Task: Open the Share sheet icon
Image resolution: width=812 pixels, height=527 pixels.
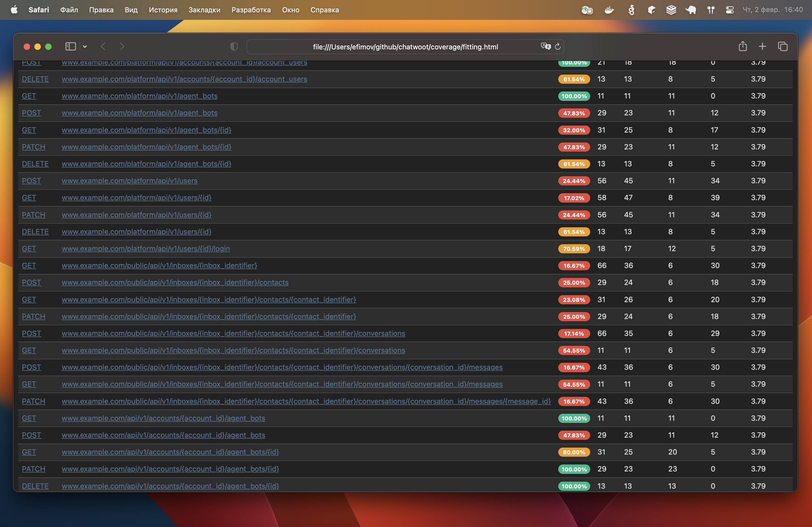Action: 743,46
